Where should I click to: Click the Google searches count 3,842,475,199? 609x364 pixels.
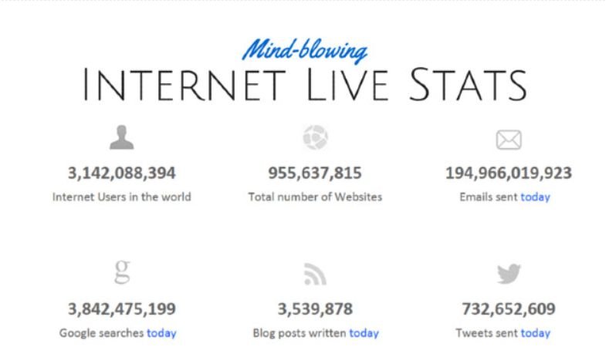coord(121,309)
